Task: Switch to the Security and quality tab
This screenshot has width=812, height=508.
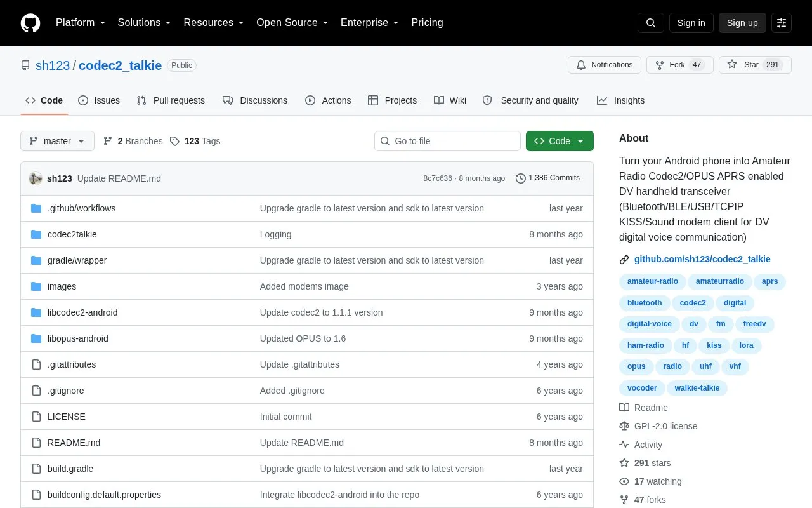Action: pos(530,100)
